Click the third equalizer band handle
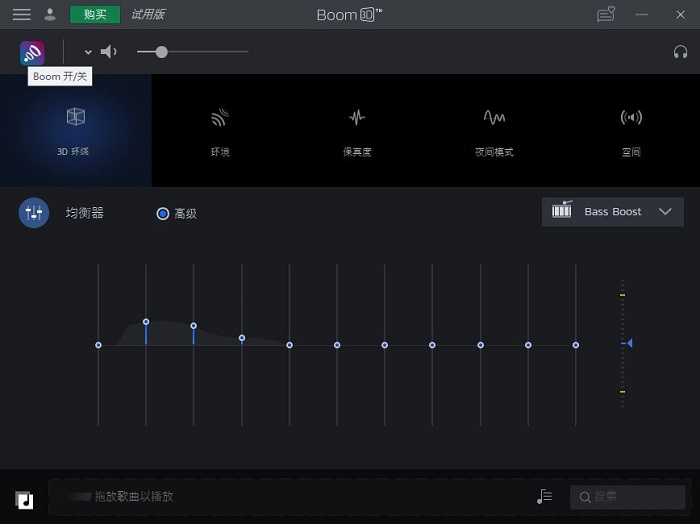This screenshot has height=524, width=700. tap(193, 326)
